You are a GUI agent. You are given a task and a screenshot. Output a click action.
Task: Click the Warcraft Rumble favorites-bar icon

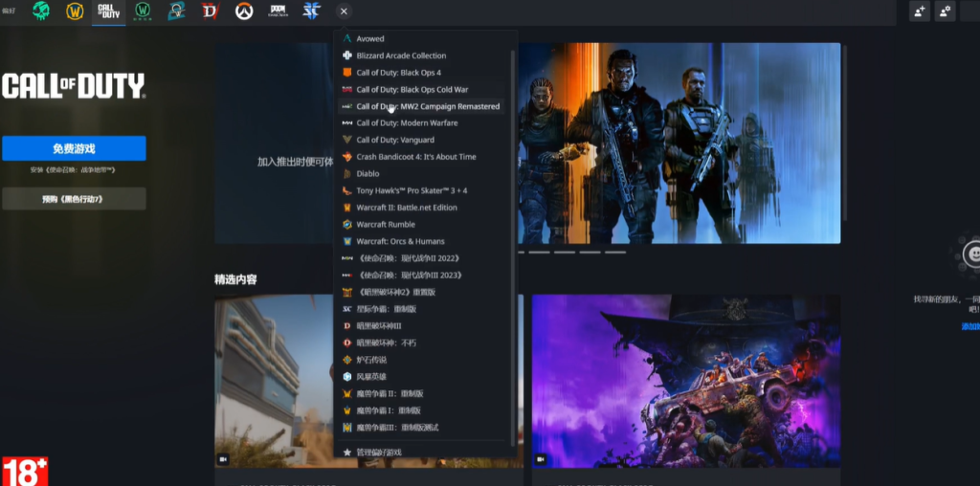point(176,11)
